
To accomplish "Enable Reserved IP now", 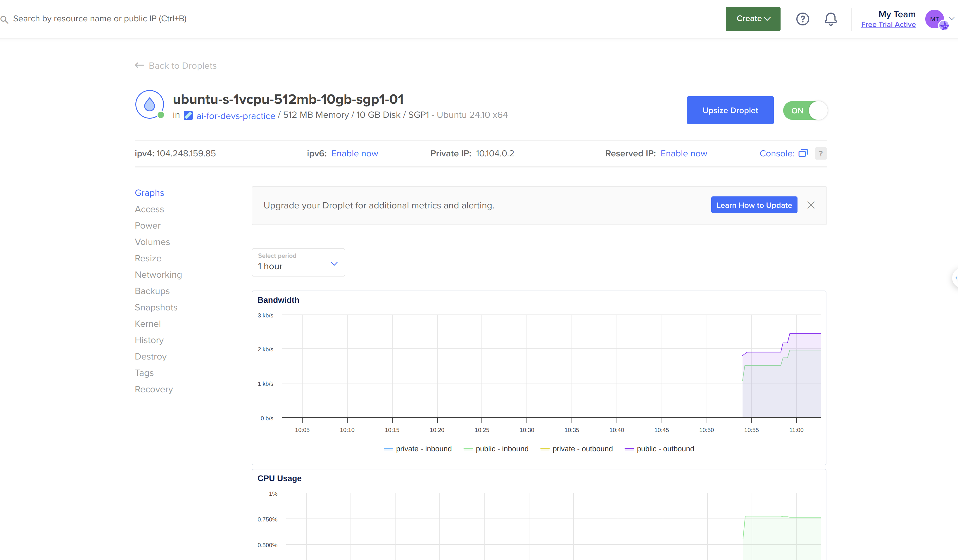I will pos(683,154).
